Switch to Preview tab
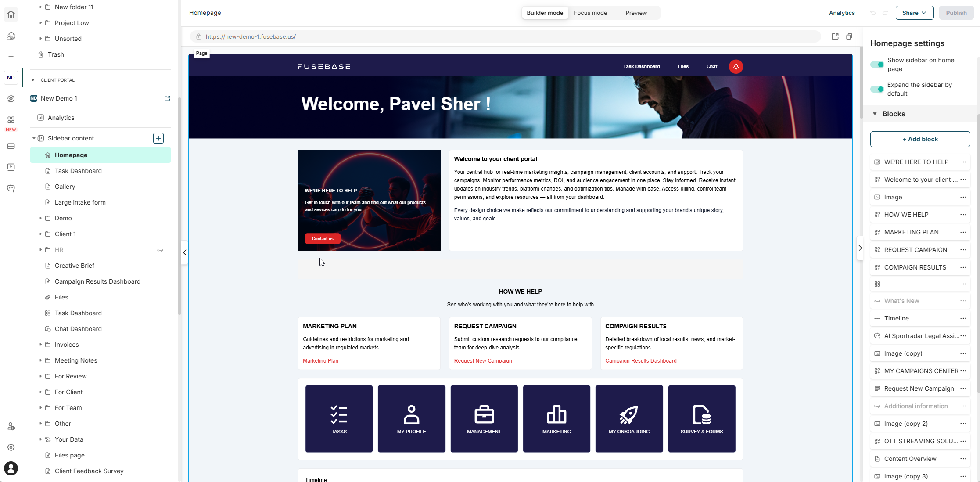Viewport: 980px width, 482px height. coord(636,13)
